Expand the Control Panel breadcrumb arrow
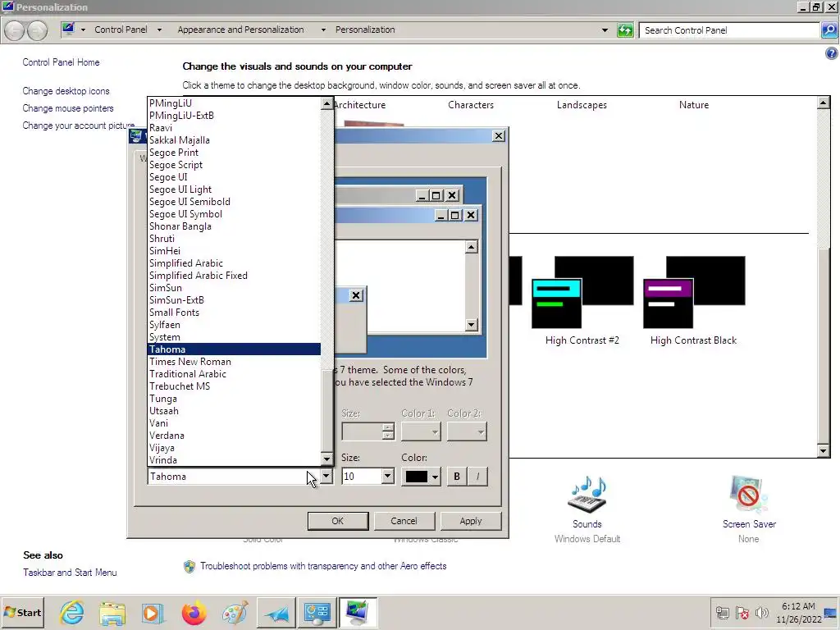 click(159, 30)
